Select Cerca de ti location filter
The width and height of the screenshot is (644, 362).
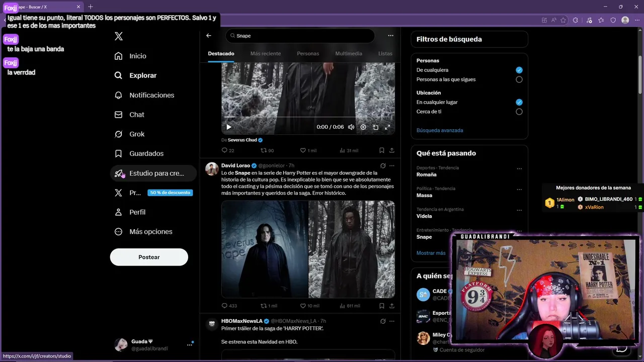click(519, 112)
